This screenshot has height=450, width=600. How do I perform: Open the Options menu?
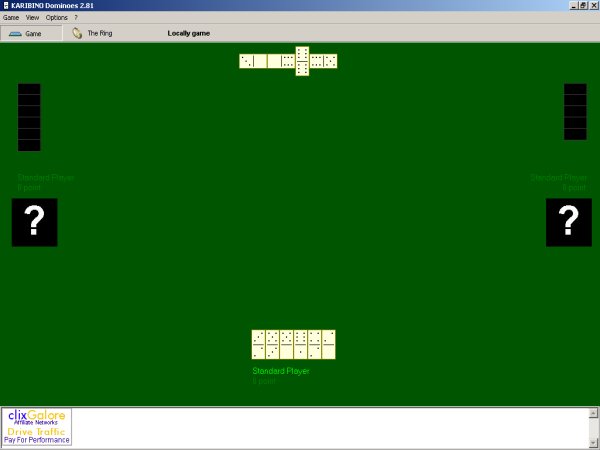57,18
